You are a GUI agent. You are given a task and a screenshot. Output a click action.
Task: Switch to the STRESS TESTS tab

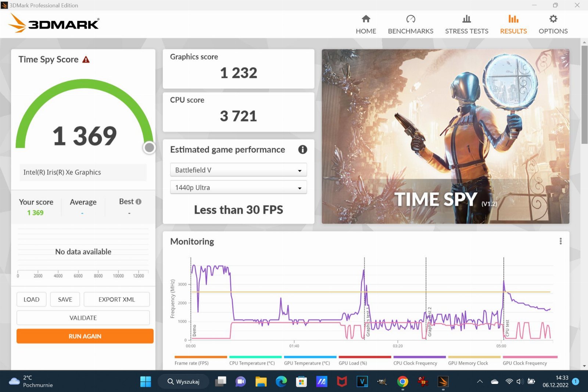[467, 24]
